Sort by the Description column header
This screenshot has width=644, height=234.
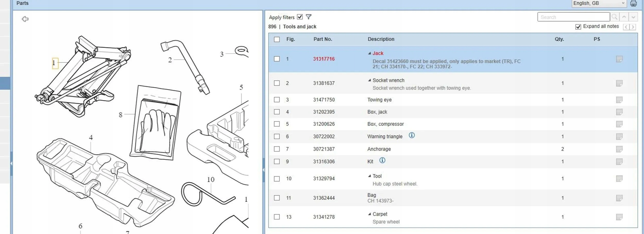pyautogui.click(x=381, y=39)
